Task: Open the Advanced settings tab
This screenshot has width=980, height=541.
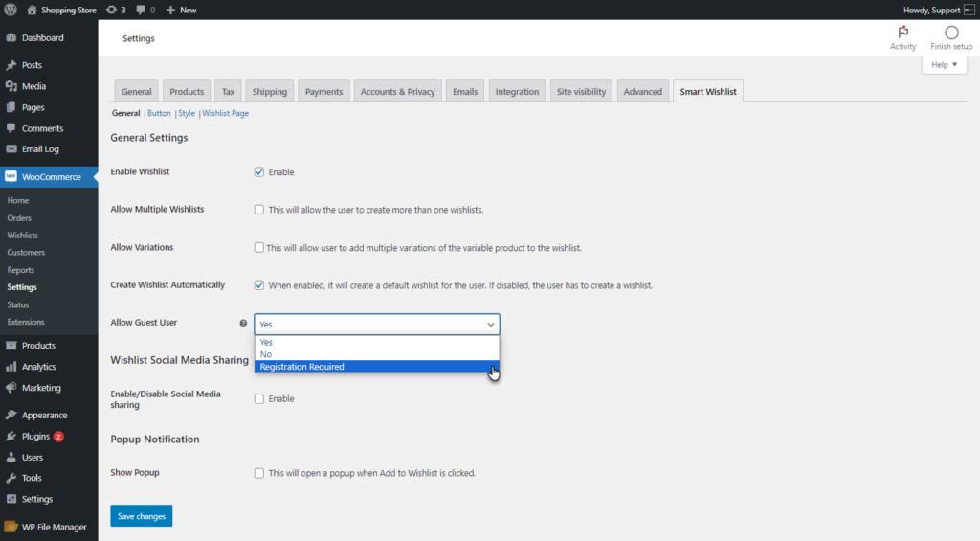Action: [x=642, y=91]
